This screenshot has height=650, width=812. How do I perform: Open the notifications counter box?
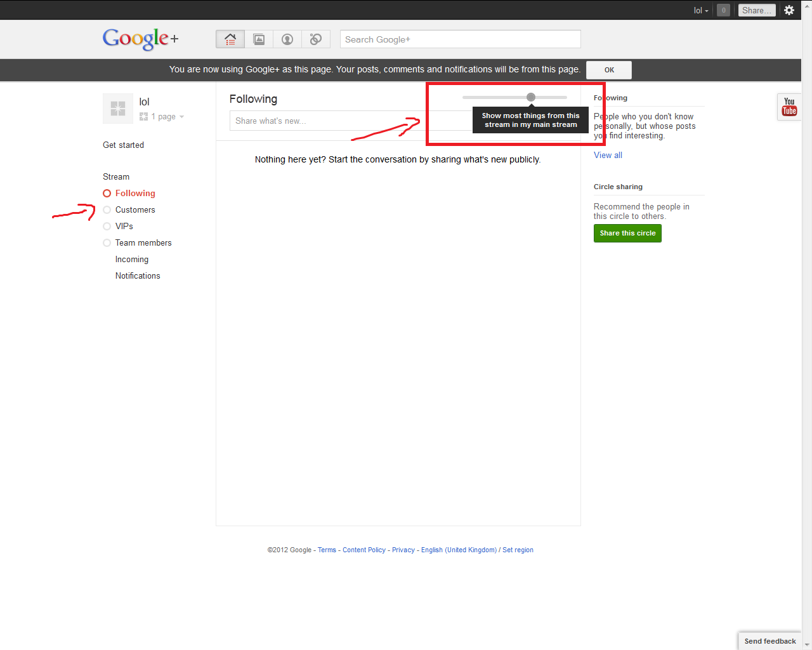pyautogui.click(x=723, y=10)
